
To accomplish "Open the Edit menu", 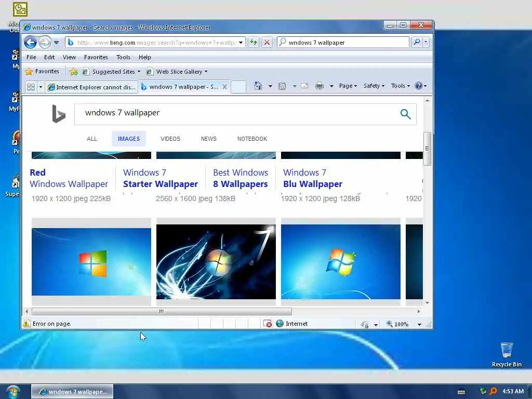I will (49, 57).
